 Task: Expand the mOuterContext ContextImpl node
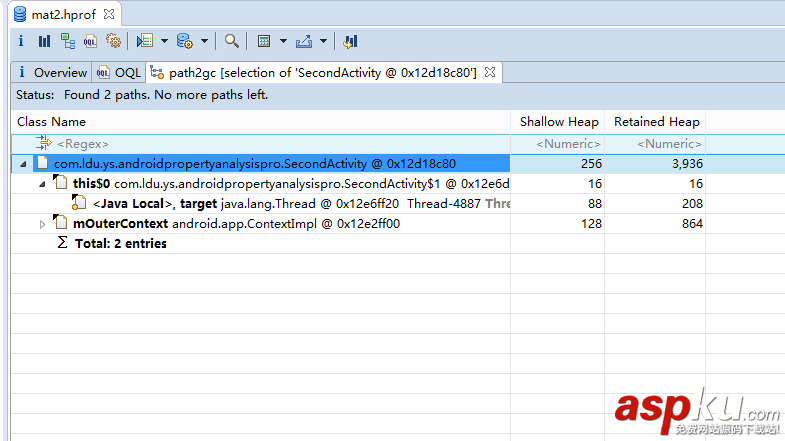42,224
